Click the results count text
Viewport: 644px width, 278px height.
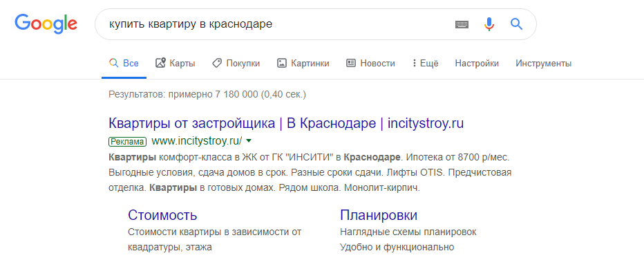click(207, 95)
